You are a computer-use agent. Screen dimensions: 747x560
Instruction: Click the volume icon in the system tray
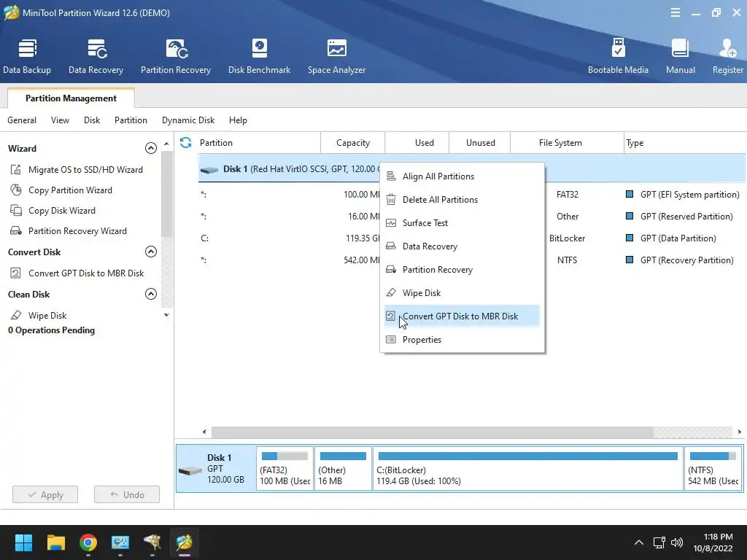[676, 542]
